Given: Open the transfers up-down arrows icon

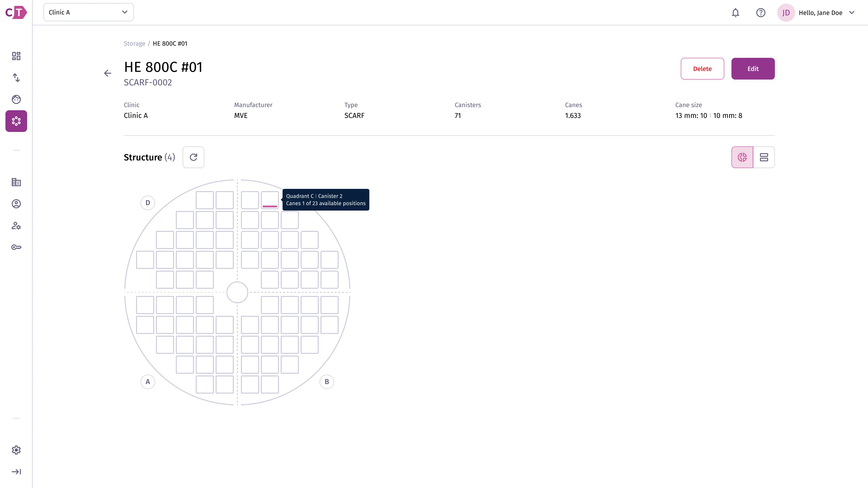Looking at the screenshot, I should 16,78.
